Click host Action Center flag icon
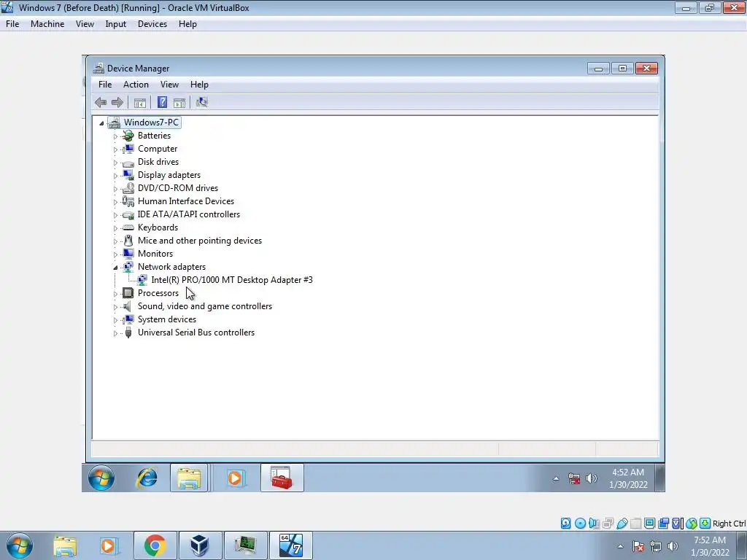 pyautogui.click(x=638, y=546)
